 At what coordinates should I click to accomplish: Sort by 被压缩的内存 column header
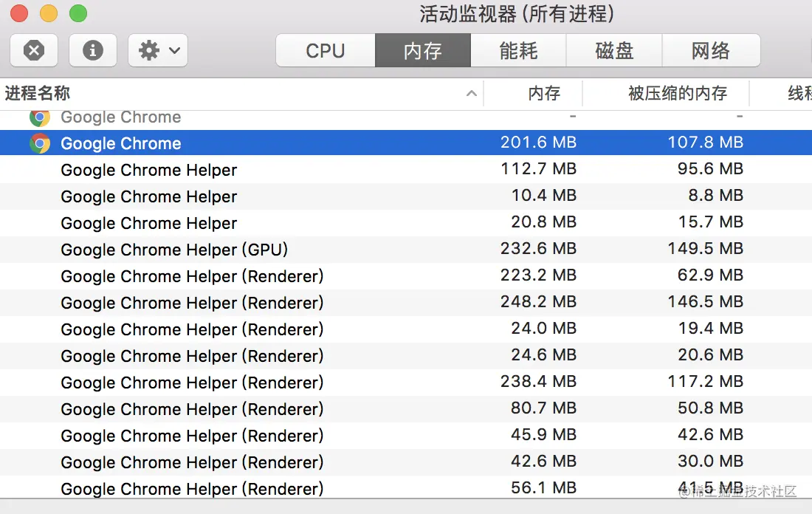click(x=678, y=94)
